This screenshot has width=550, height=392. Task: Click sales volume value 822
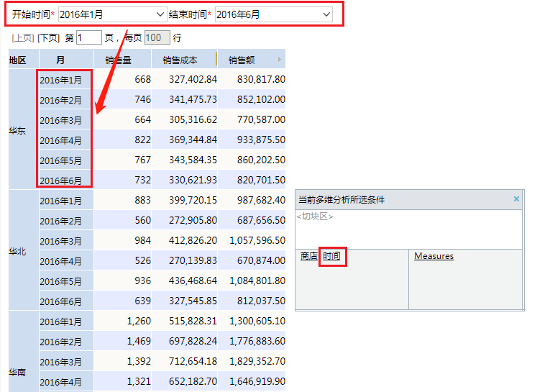(x=143, y=140)
